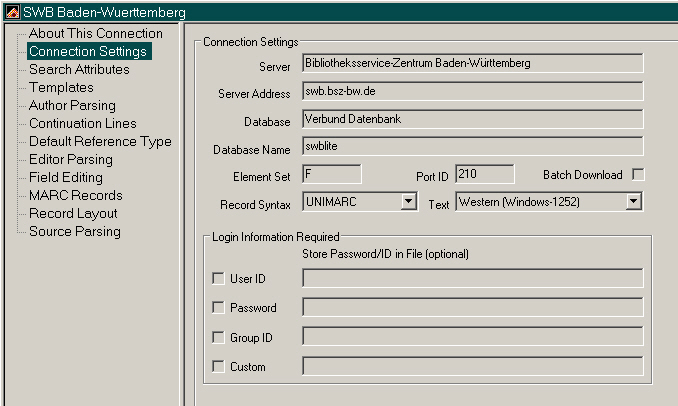Screen dimensions: 678x406
Task: Check the Password checkbox
Action: 219,308
